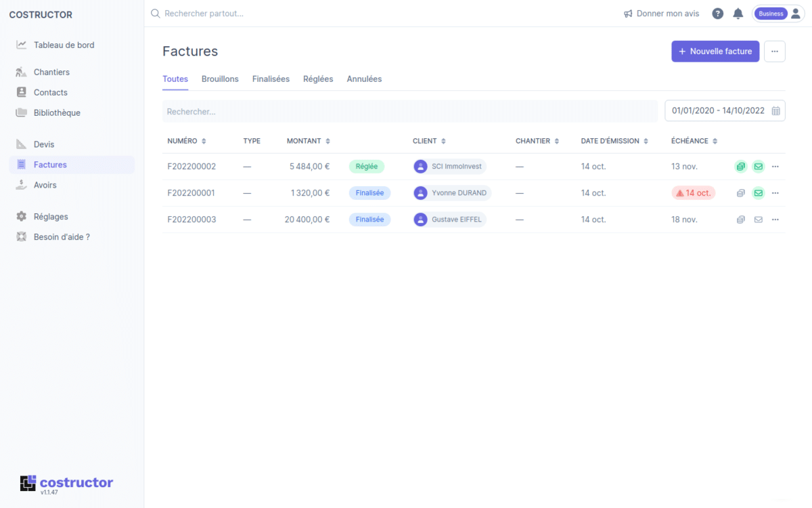Click the email icon for Gustave EIFFEL invoice
812x508 pixels.
pos(759,219)
